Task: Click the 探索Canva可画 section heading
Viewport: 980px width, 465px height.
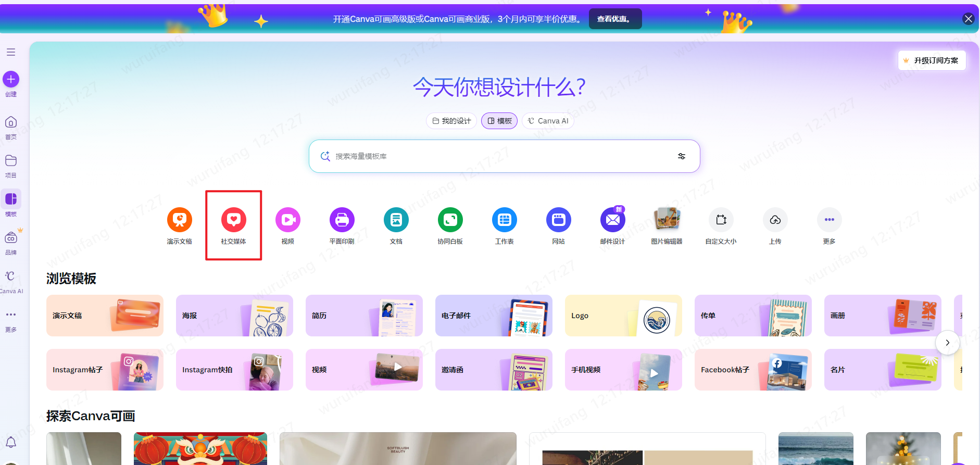Action: coord(91,416)
